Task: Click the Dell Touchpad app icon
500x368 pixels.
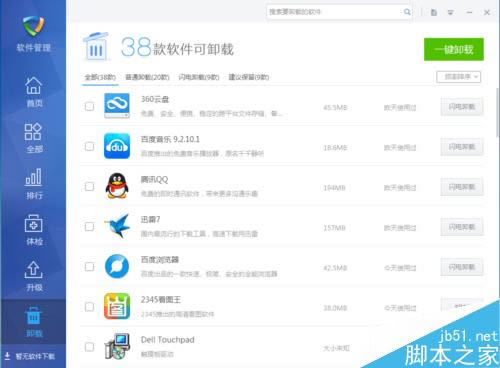Action: point(117,346)
